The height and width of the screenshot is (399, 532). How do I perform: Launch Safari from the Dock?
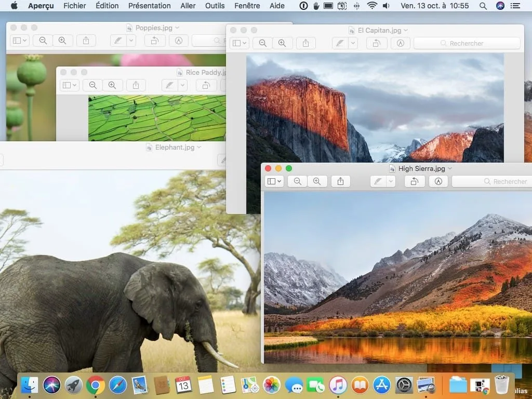(x=118, y=385)
